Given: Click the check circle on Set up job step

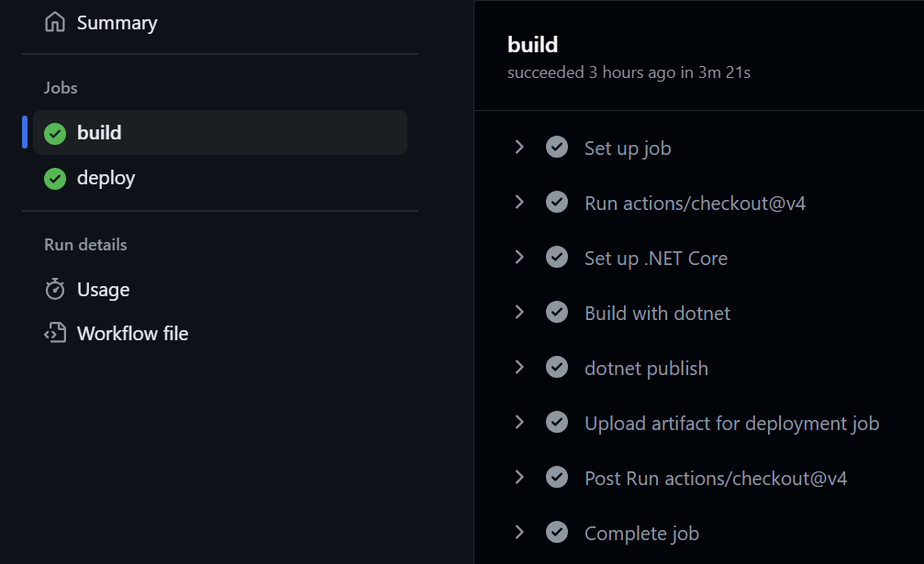Looking at the screenshot, I should 557,147.
